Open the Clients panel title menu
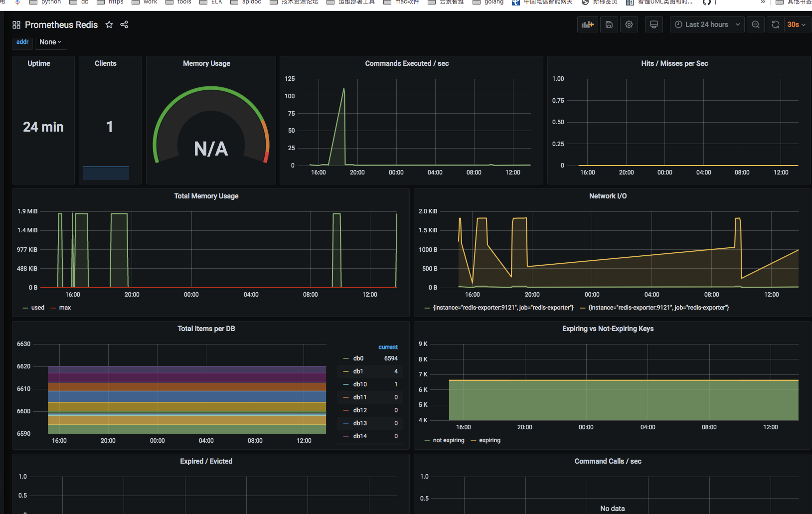This screenshot has height=514, width=812. (106, 63)
